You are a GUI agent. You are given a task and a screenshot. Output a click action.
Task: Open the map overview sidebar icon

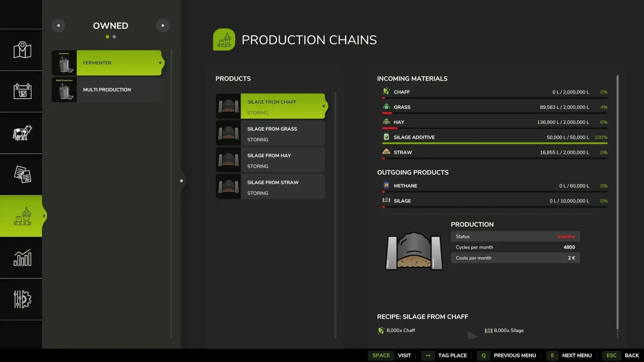22,50
